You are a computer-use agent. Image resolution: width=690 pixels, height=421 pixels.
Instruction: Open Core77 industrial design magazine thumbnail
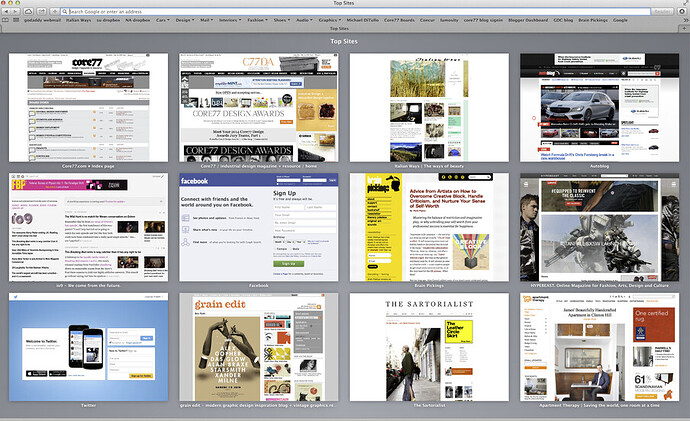click(x=259, y=107)
